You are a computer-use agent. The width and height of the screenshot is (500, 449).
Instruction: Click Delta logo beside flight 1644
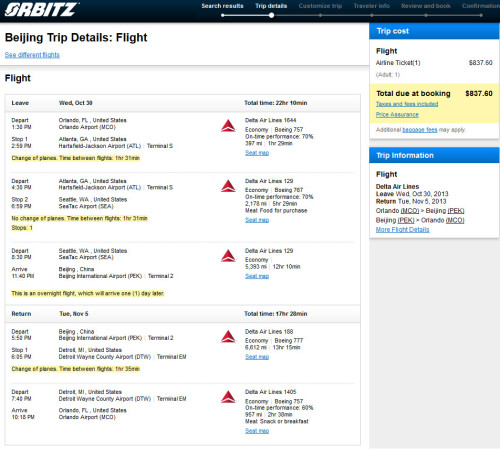pyautogui.click(x=228, y=126)
